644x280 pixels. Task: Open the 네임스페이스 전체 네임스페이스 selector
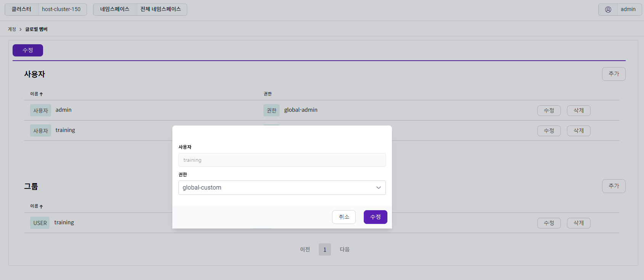click(x=140, y=10)
